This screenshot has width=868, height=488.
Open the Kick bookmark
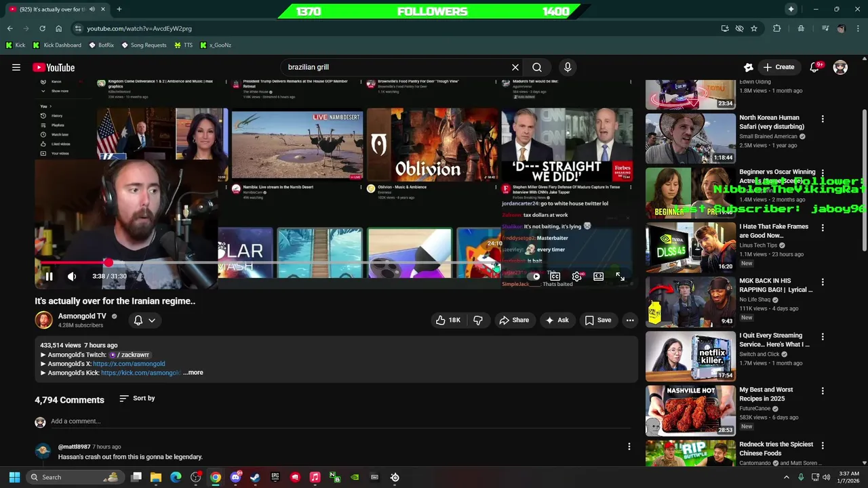(16, 45)
